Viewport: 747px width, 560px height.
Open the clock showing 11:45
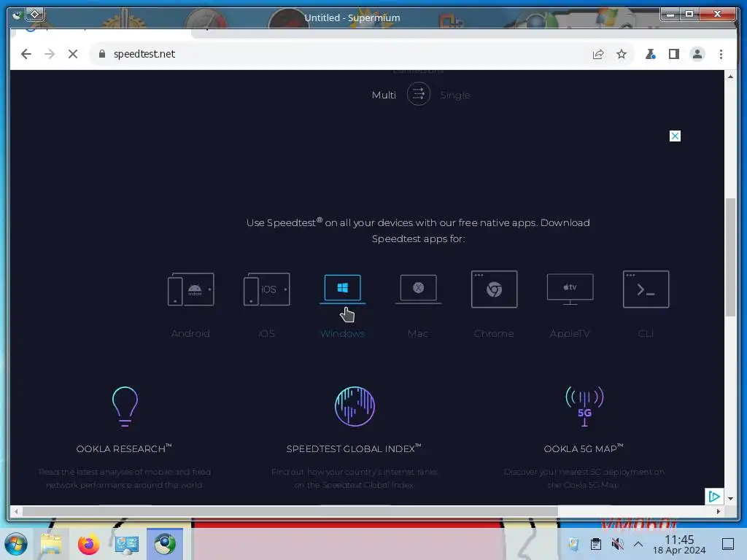click(679, 544)
